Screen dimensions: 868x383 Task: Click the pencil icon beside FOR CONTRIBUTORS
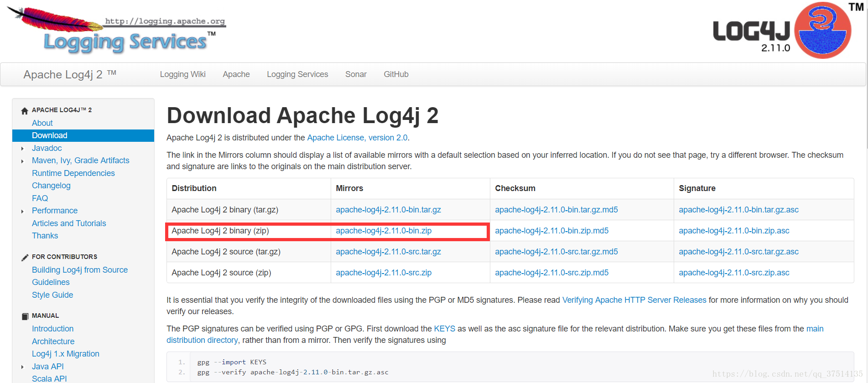click(25, 257)
